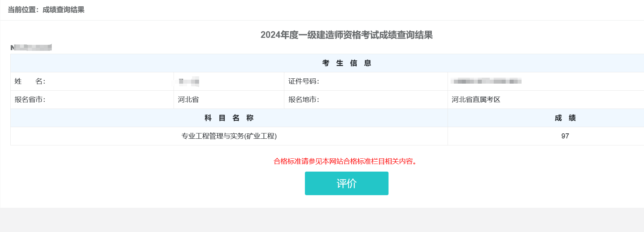Click subject 专业工程管理与实务(矿业工程)
The image size is (644, 232).
tap(229, 136)
